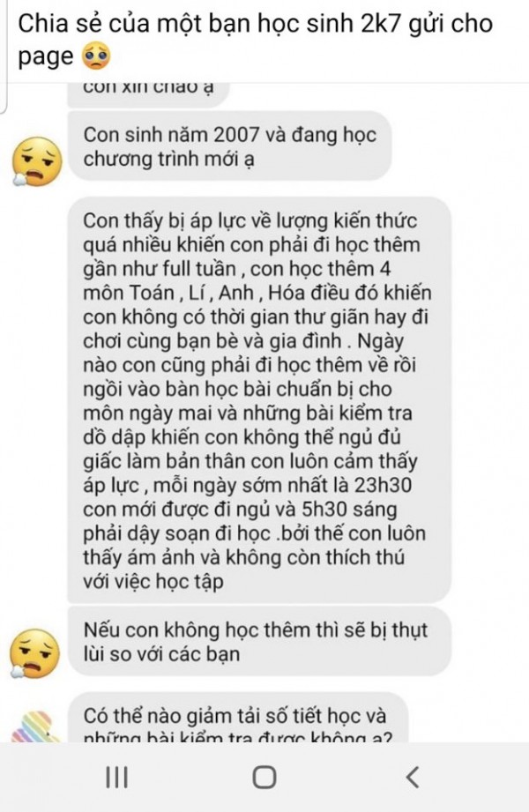Tap the Android home button

pos(264,777)
